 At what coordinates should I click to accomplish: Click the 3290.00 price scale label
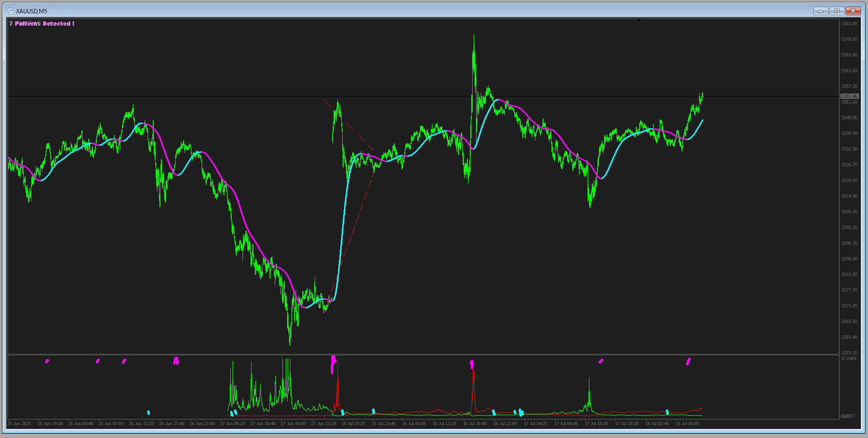(x=849, y=259)
